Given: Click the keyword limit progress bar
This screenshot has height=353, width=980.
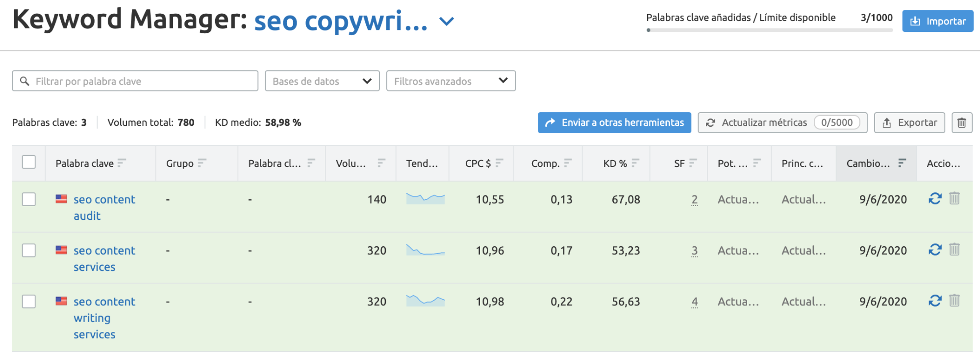Looking at the screenshot, I should [x=770, y=30].
